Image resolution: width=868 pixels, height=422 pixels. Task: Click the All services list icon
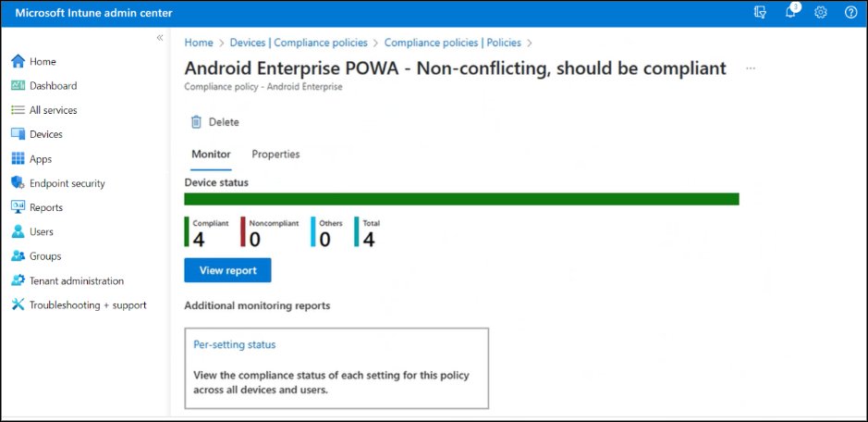[18, 110]
